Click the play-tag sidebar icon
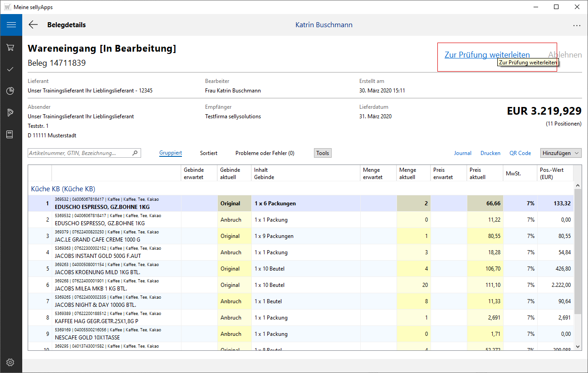Viewport: 588px width, 373px height. tap(11, 113)
